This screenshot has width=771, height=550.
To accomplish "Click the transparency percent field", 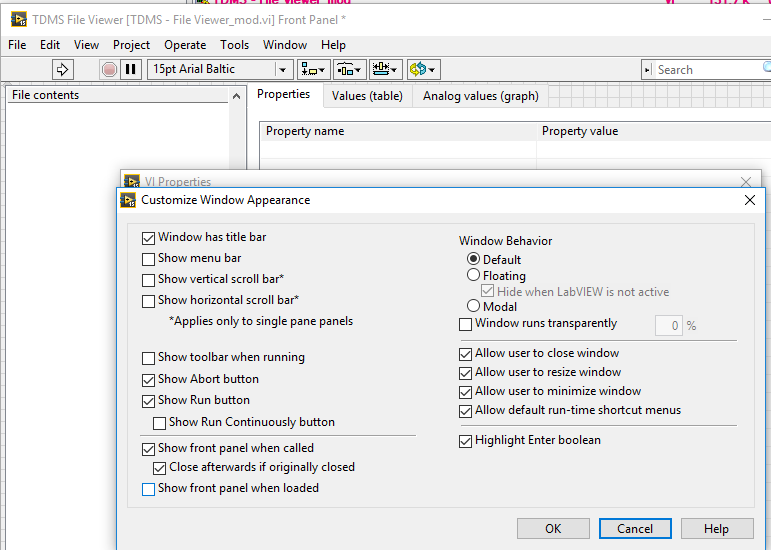I will click(669, 325).
